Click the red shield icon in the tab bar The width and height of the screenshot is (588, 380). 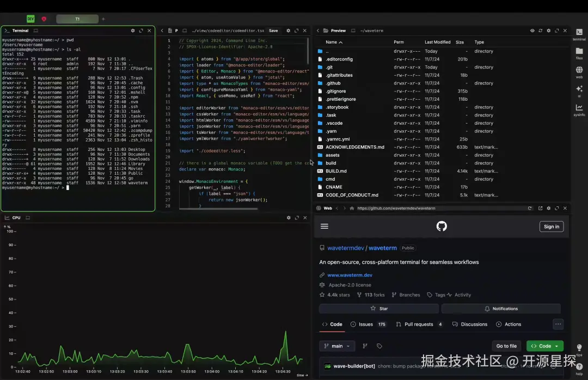click(44, 19)
